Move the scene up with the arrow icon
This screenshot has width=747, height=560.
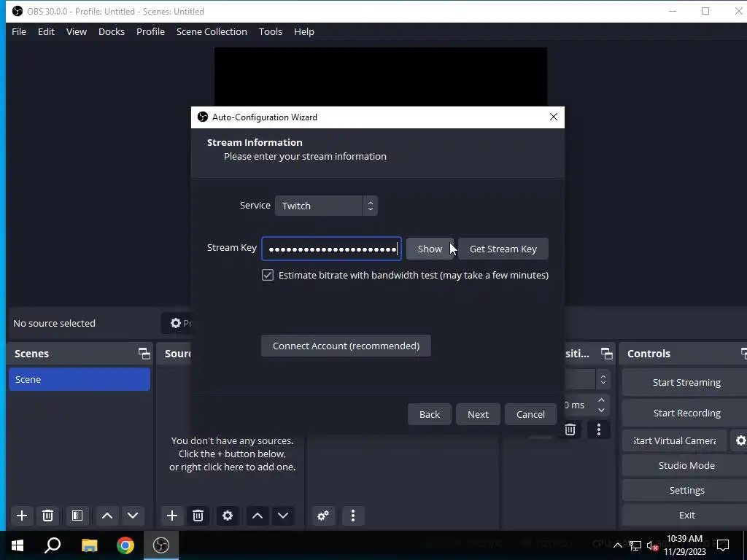[x=107, y=516]
